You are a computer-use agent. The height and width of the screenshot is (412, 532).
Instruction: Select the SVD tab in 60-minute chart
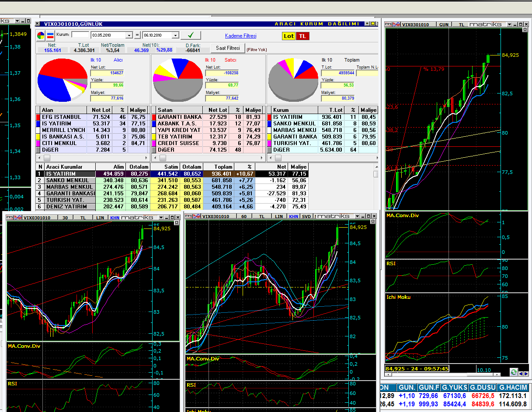[306, 216]
